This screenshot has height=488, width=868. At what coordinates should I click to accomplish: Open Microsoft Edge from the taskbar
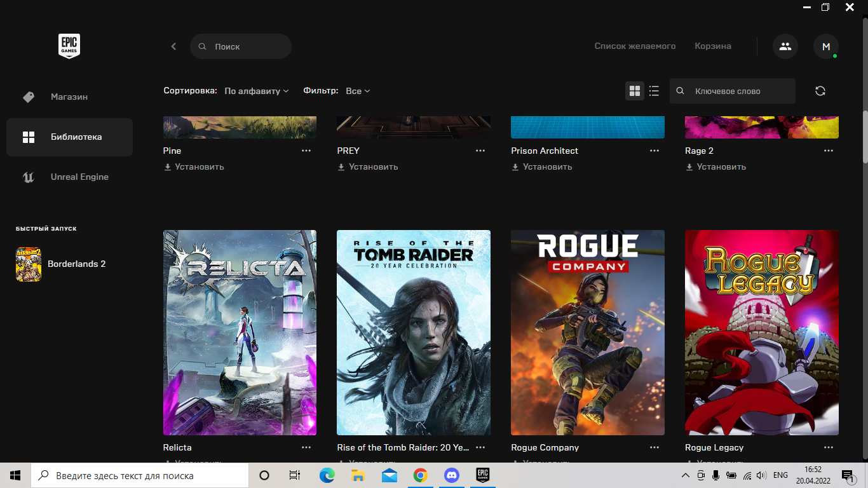pyautogui.click(x=327, y=475)
